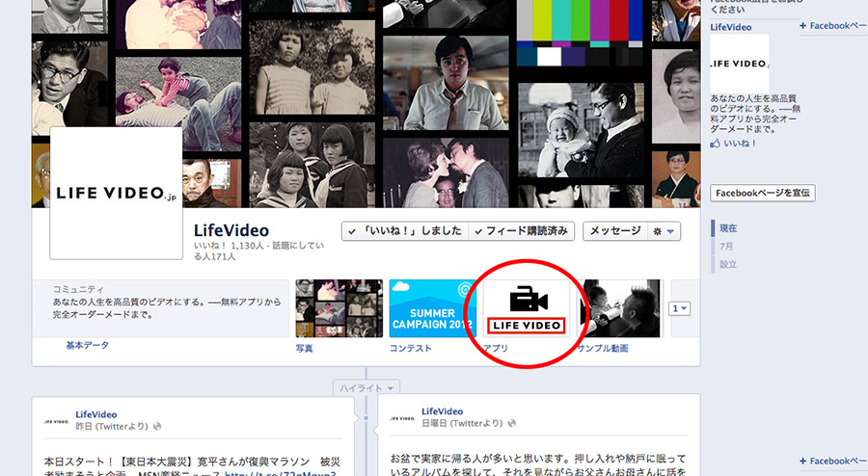
Task: Select 7月 in the timeline navigator
Action: [x=726, y=246]
